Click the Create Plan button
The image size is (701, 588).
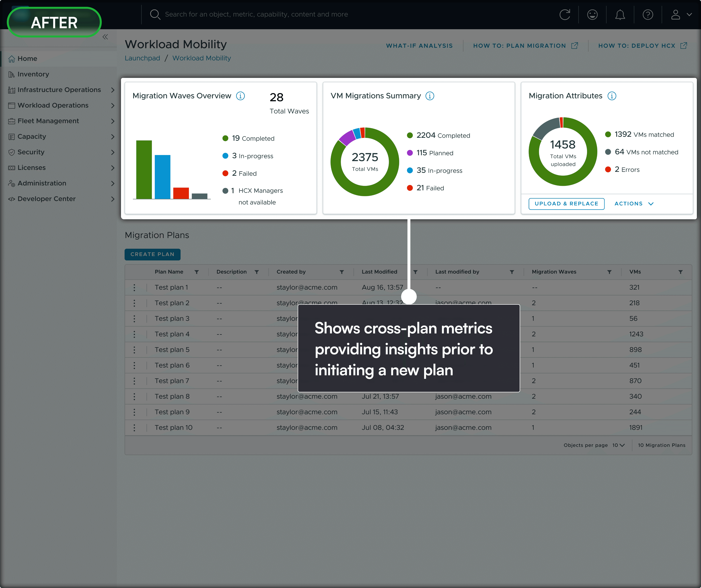(x=152, y=254)
